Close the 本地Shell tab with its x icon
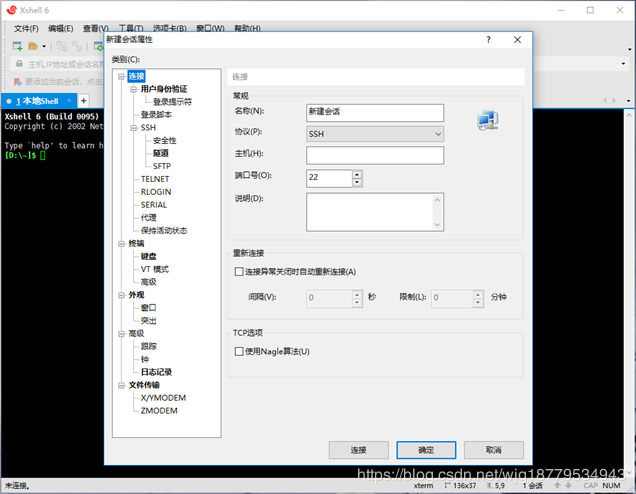The height and width of the screenshot is (494, 636). [x=69, y=101]
